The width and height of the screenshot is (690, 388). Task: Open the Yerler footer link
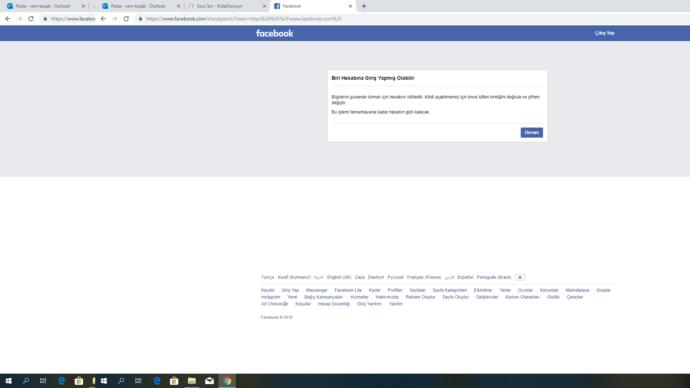[505, 290]
